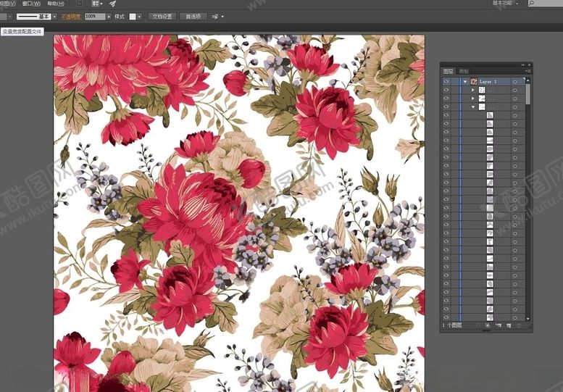
Task: Open the Help (帮助) menu
Action: click(x=55, y=4)
